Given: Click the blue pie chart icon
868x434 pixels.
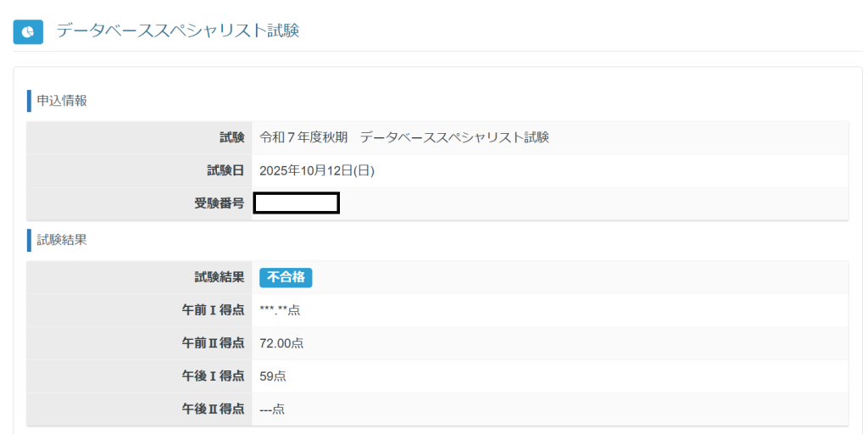Looking at the screenshot, I should pos(28,31).
